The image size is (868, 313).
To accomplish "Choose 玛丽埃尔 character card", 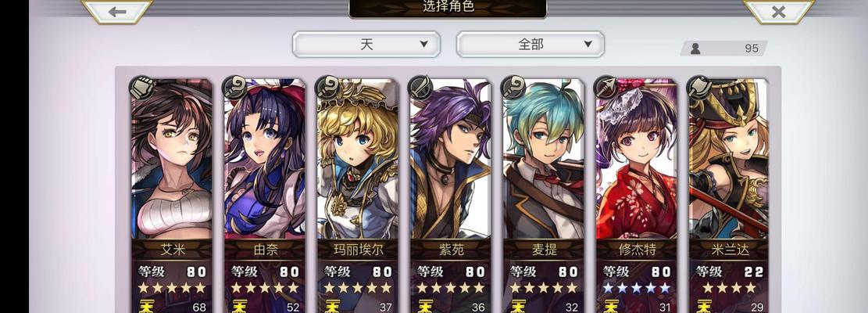I will coord(358,195).
